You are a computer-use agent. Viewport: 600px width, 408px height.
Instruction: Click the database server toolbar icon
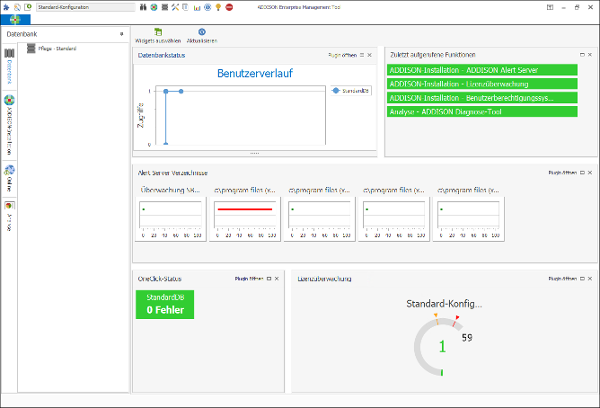click(165, 7)
